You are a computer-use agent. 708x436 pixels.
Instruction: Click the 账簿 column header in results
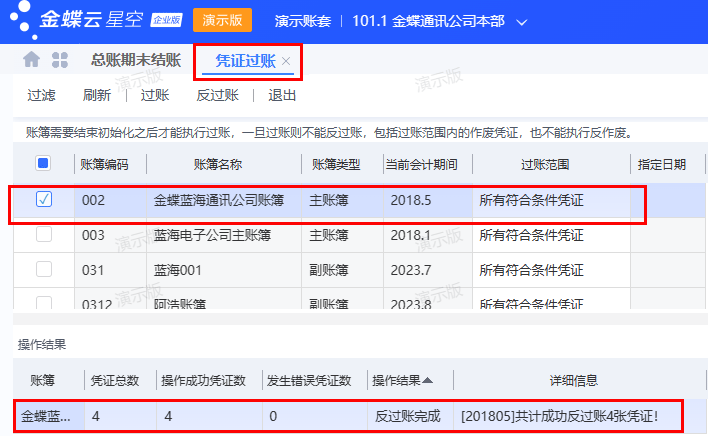pos(42,380)
